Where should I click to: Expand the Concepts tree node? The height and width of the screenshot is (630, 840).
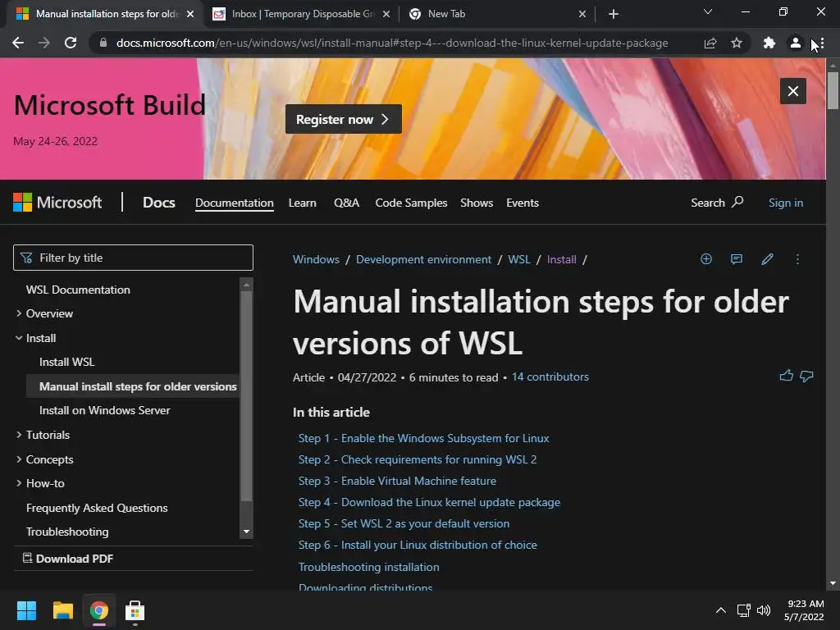(19, 459)
